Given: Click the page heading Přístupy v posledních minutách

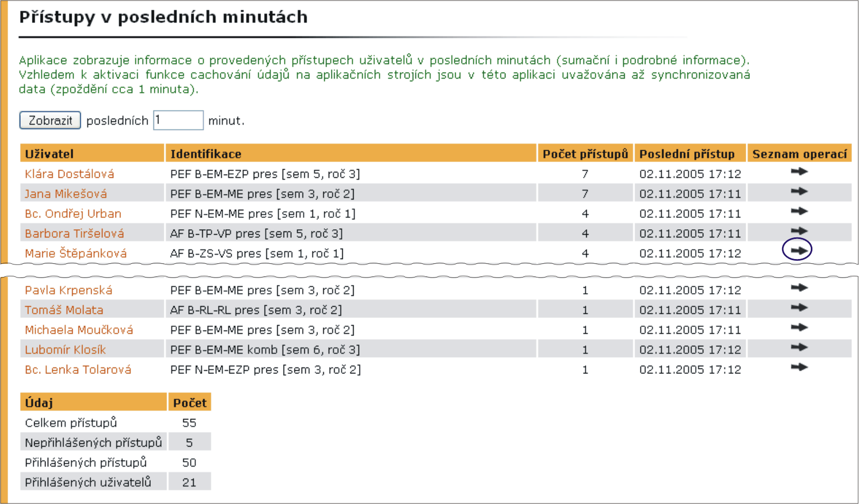Looking at the screenshot, I should [x=163, y=17].
